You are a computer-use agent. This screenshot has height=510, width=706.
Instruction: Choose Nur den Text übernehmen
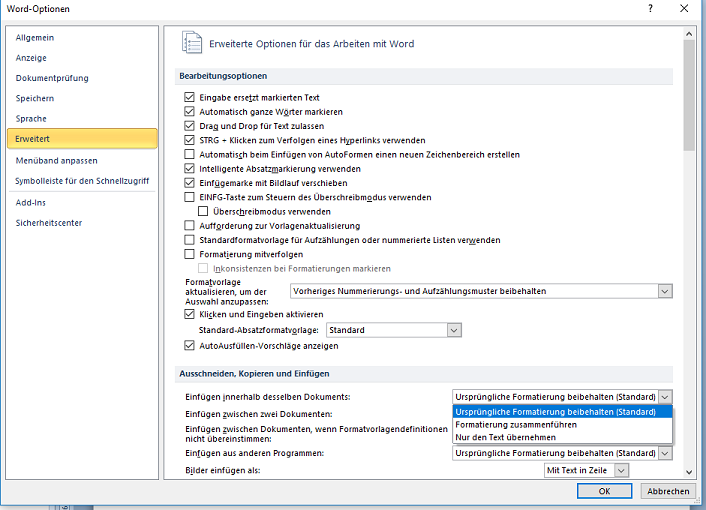pos(562,437)
